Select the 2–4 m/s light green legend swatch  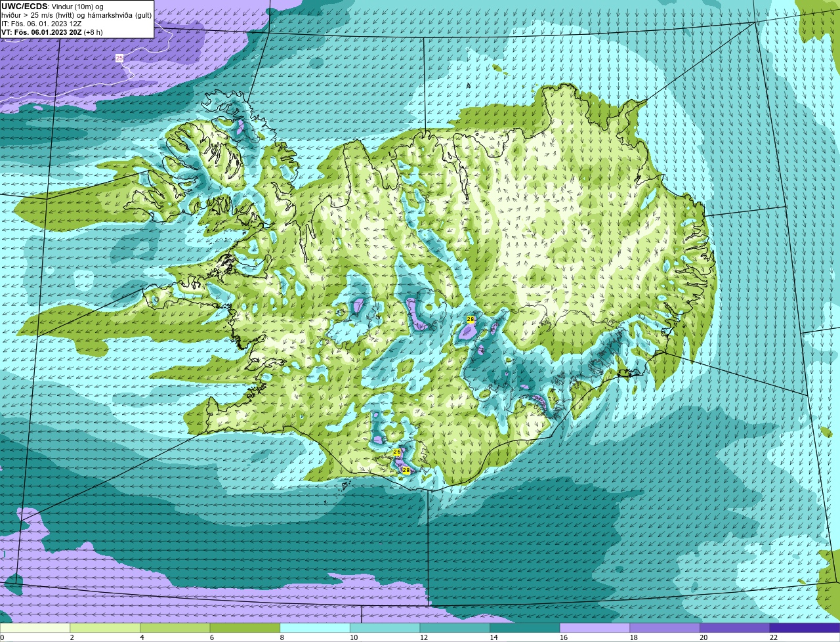(105, 628)
